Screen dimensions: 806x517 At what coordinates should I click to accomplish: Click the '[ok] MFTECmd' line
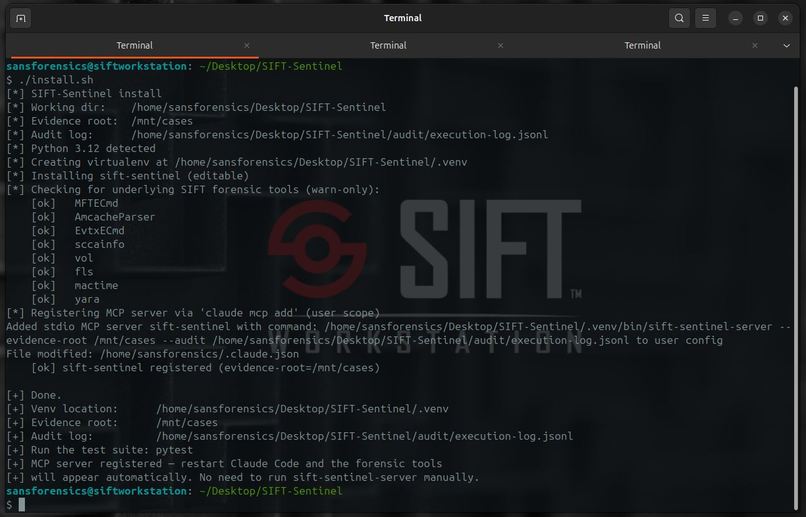tap(75, 204)
